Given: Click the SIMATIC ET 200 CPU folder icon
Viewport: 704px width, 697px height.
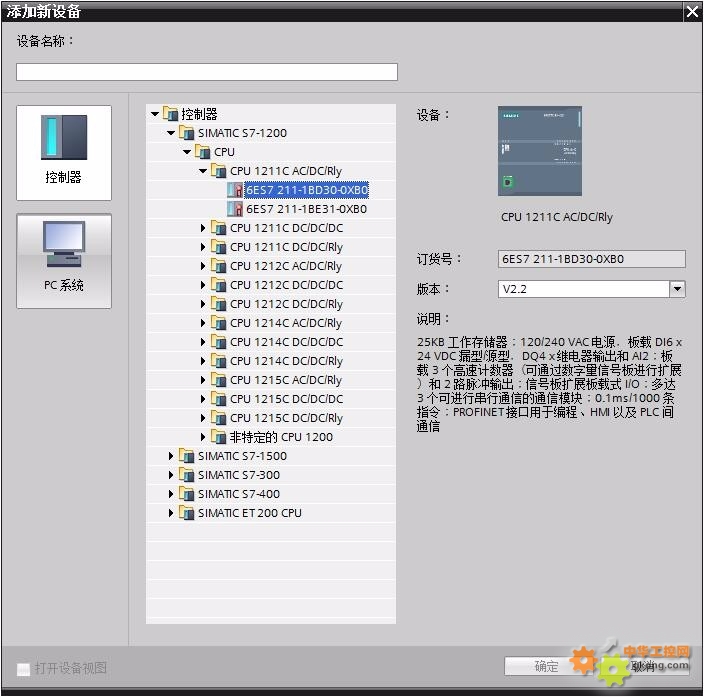Looking at the screenshot, I should [186, 512].
